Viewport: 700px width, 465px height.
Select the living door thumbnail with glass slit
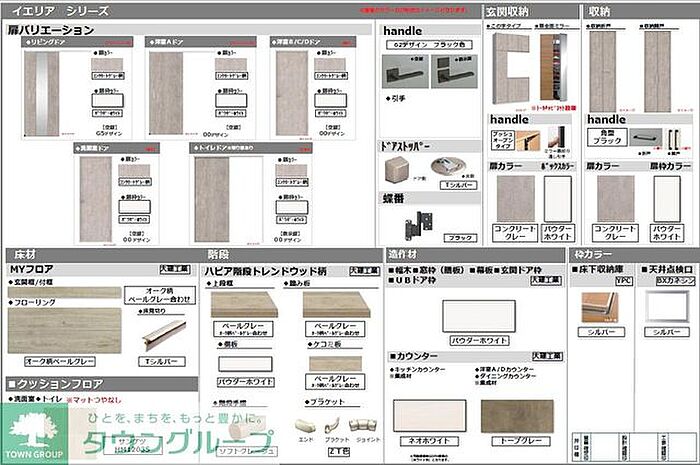pyautogui.click(x=41, y=92)
